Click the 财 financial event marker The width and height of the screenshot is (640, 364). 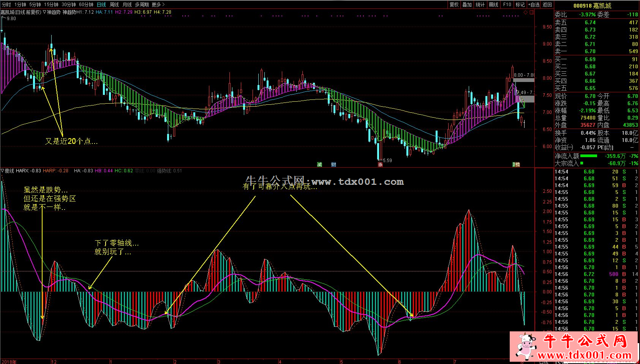(333, 164)
